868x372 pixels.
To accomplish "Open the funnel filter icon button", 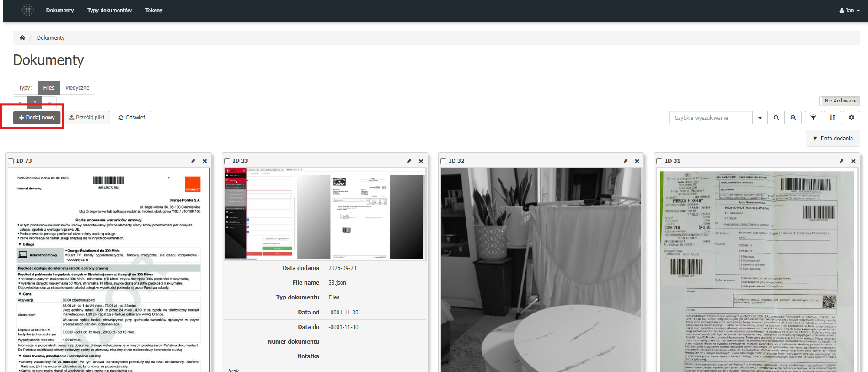I will [813, 118].
